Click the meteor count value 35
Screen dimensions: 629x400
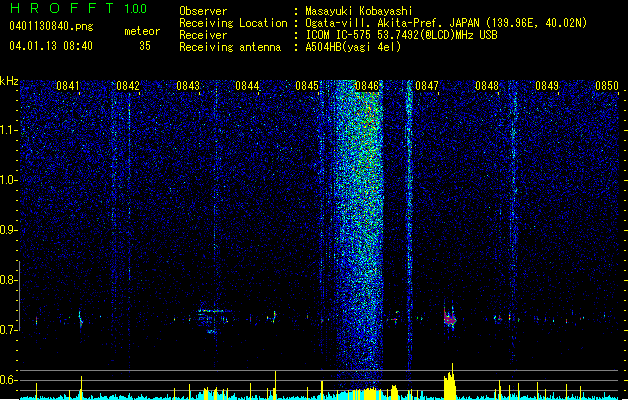[145, 46]
